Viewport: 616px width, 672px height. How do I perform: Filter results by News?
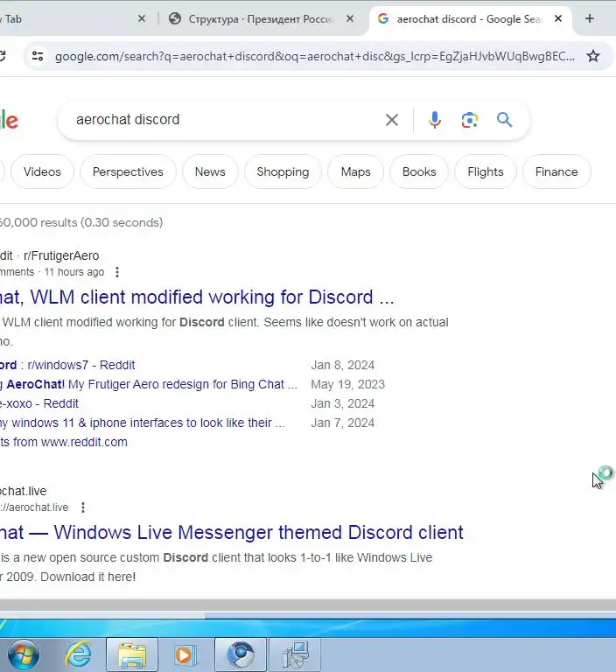pos(210,171)
